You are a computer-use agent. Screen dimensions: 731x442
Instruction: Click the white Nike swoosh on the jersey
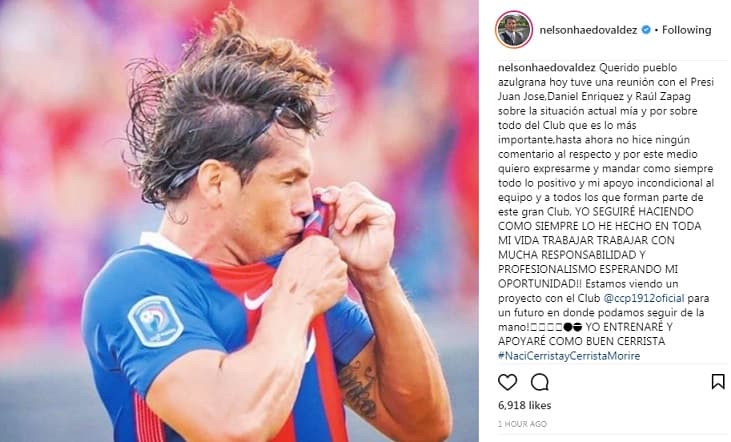[258, 299]
